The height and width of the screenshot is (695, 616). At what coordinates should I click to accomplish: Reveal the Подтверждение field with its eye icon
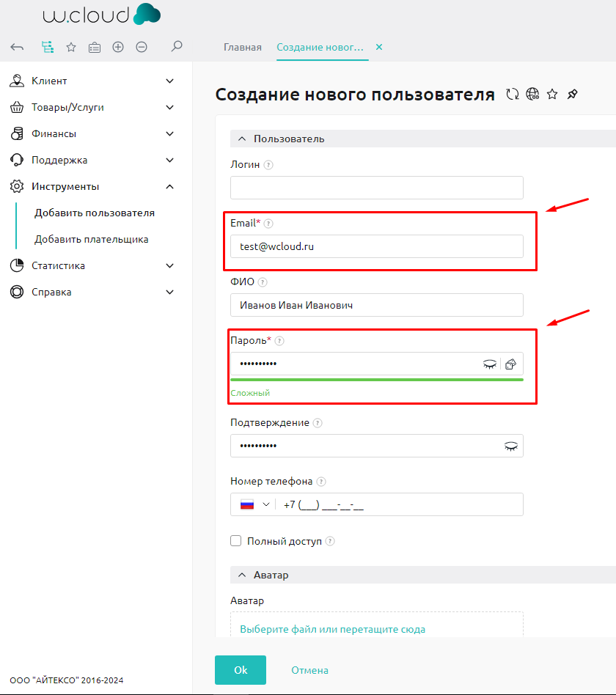[511, 446]
